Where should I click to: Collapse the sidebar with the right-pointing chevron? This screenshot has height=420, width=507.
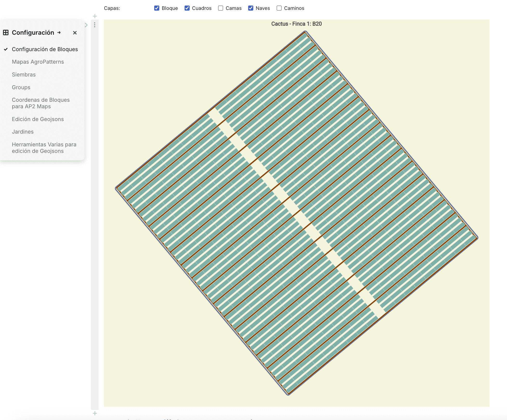tap(87, 25)
